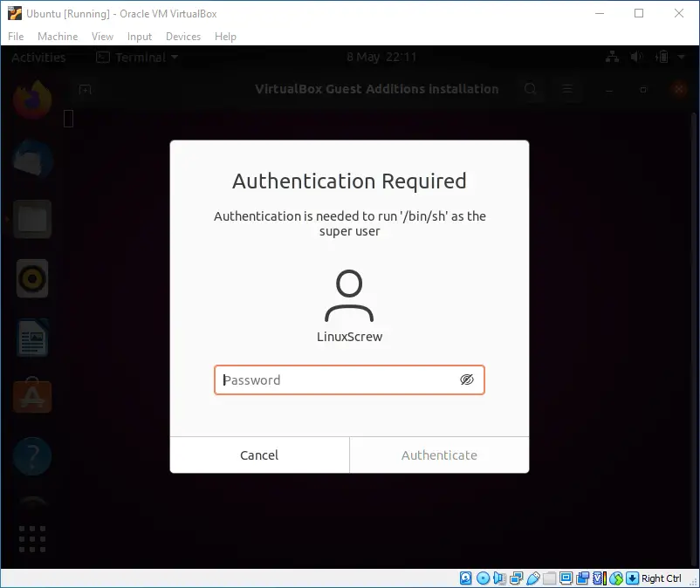
Task: Click the optical drive status icon
Action: click(483, 578)
